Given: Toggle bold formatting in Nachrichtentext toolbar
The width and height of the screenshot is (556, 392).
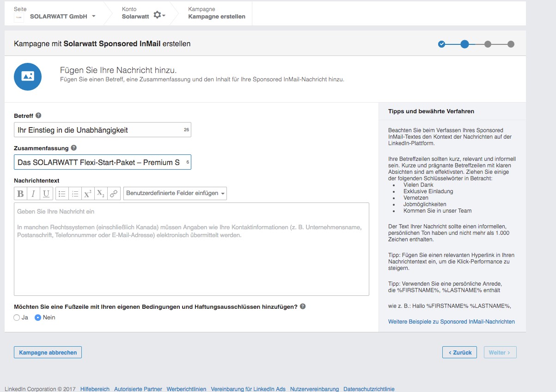Looking at the screenshot, I should pos(20,194).
